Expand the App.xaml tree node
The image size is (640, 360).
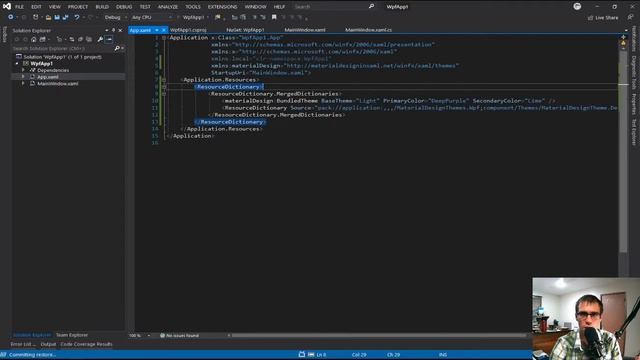click(24, 77)
